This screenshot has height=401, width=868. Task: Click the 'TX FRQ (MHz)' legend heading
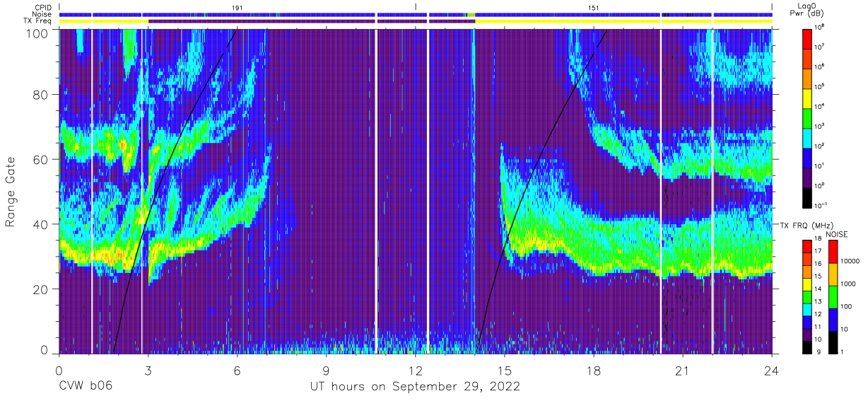[x=807, y=225]
